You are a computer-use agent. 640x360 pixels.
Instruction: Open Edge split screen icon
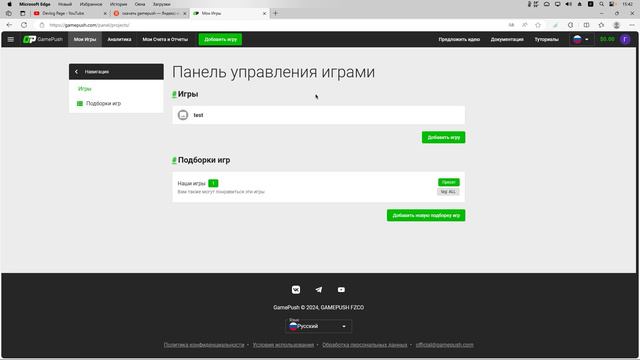click(587, 25)
